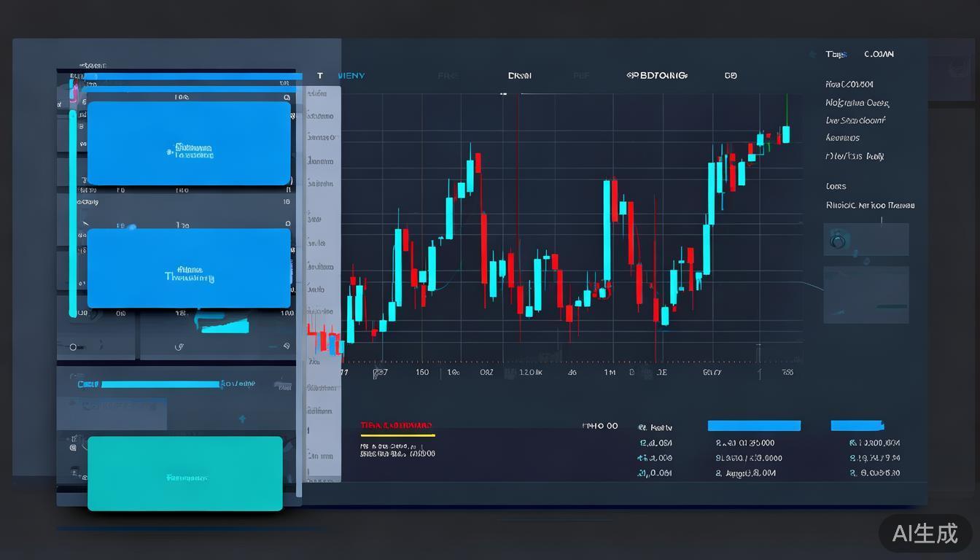Viewport: 980px width, 560px height.
Task: Click the AI生成 watermark badge
Action: tap(925, 533)
